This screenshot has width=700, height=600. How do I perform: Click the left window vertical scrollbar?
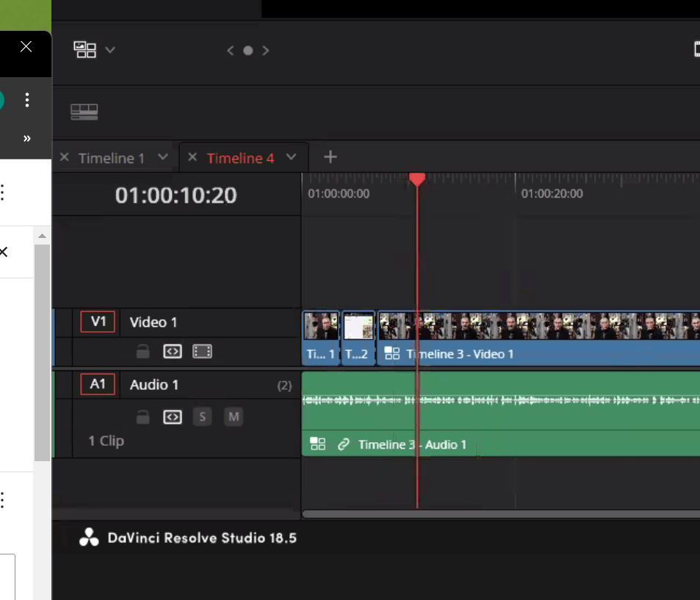point(42,353)
